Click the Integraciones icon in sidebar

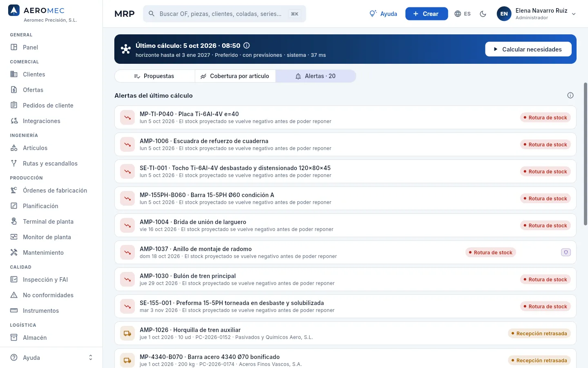coord(14,121)
